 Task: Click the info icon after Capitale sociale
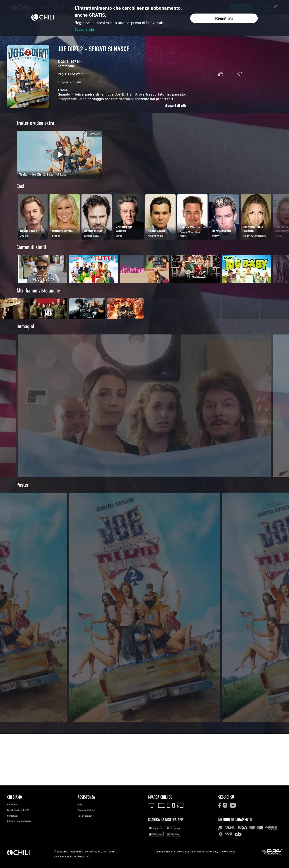pyautogui.click(x=90, y=857)
